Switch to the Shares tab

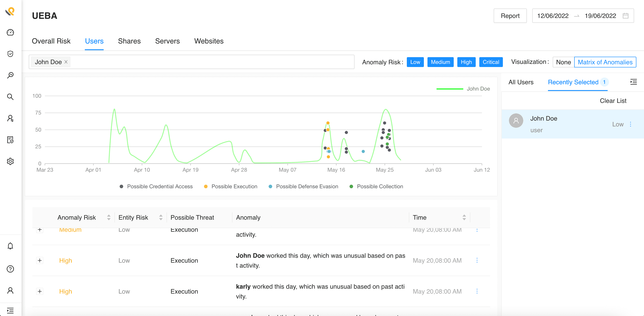tap(129, 41)
